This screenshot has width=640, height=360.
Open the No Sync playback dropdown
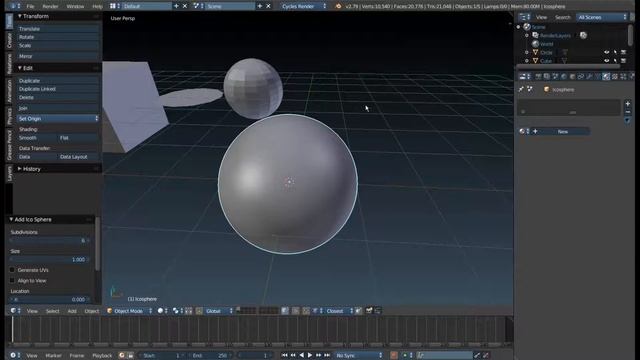[359, 356]
